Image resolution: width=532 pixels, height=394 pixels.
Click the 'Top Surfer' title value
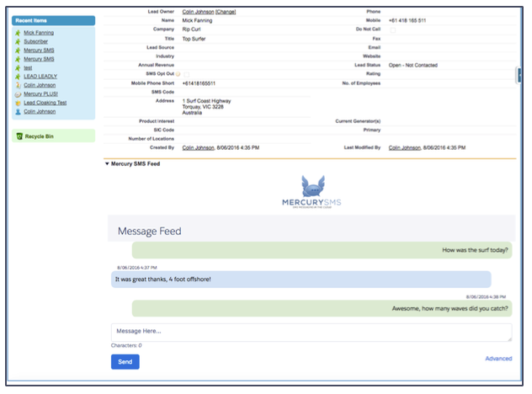(194, 39)
